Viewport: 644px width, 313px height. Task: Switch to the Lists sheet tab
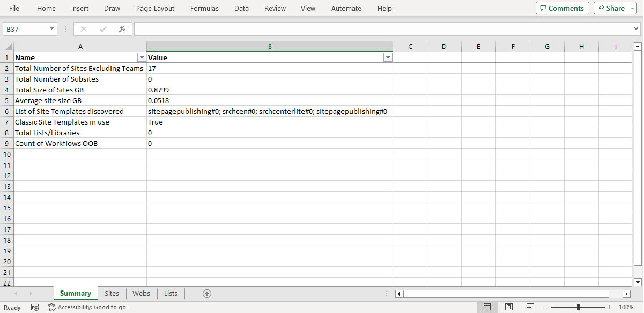(x=171, y=293)
